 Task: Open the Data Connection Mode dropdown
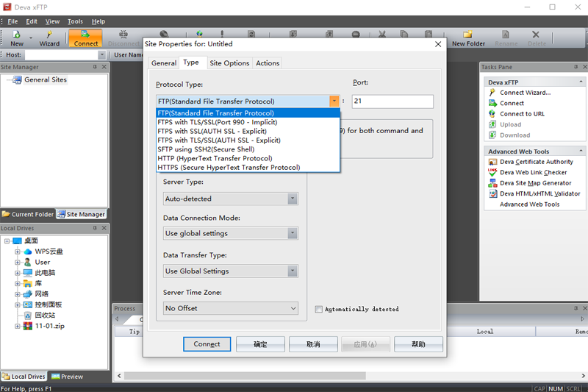[230, 233]
